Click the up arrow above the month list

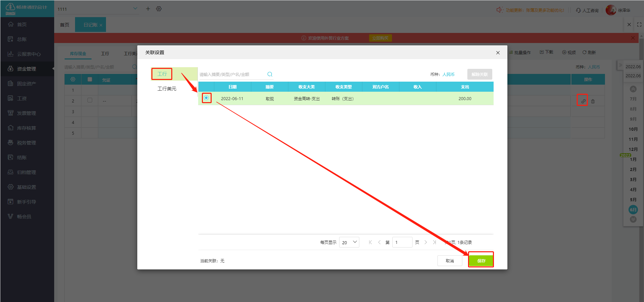633,89
